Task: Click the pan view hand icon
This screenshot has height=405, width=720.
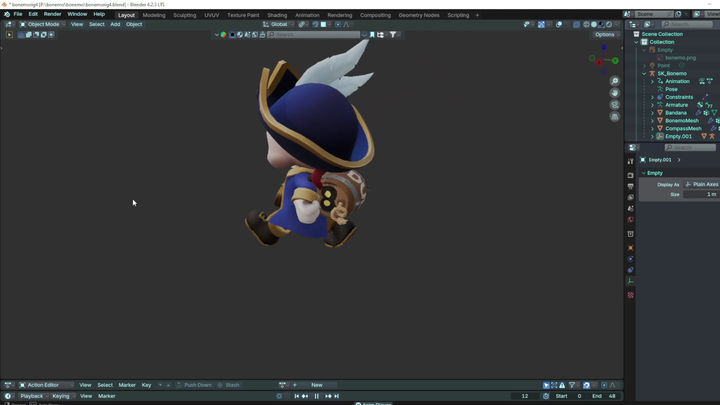Action: 615,93
